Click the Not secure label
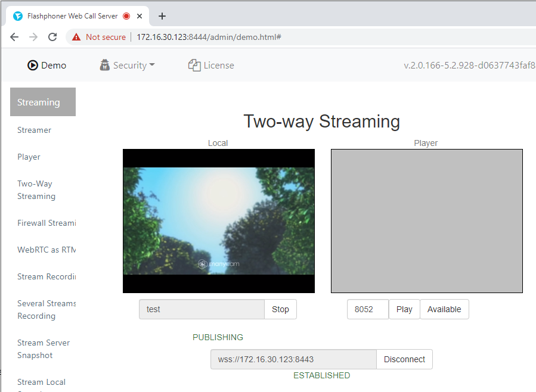The width and height of the screenshot is (536, 392). pyautogui.click(x=106, y=37)
